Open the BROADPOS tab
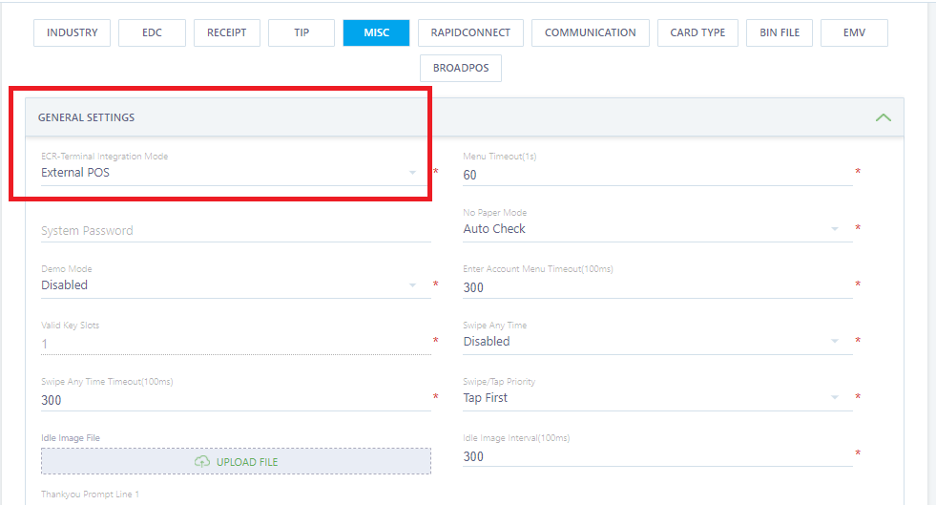The height and width of the screenshot is (506, 936). [x=461, y=68]
